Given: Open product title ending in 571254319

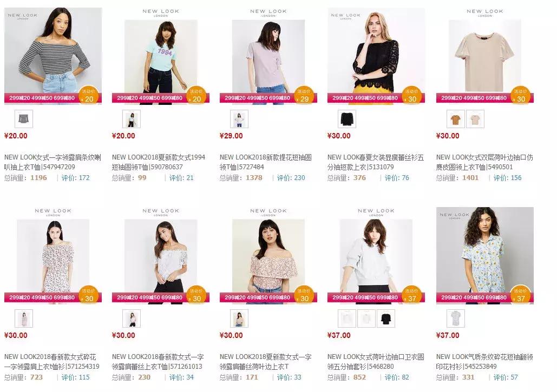Looking at the screenshot, I should (52, 362).
